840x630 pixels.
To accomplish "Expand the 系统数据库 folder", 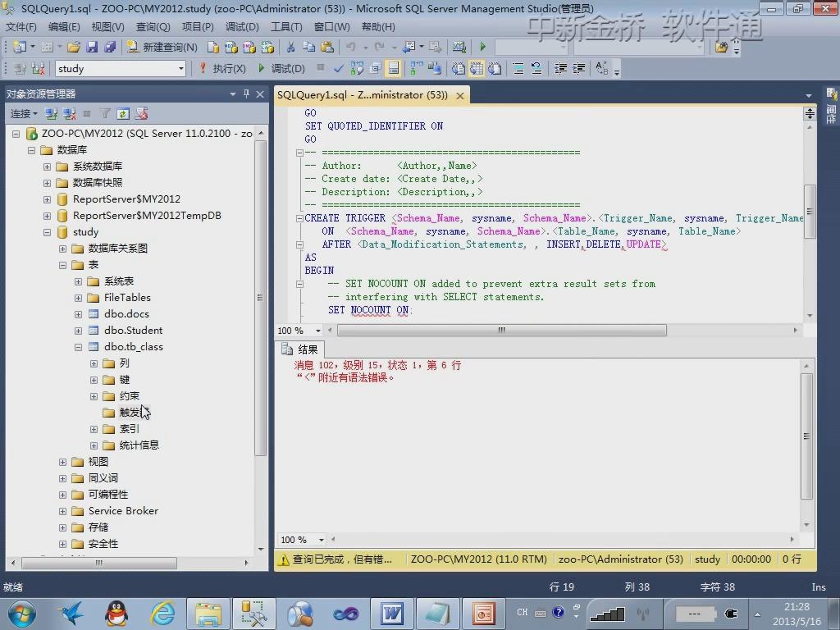I will click(x=47, y=166).
